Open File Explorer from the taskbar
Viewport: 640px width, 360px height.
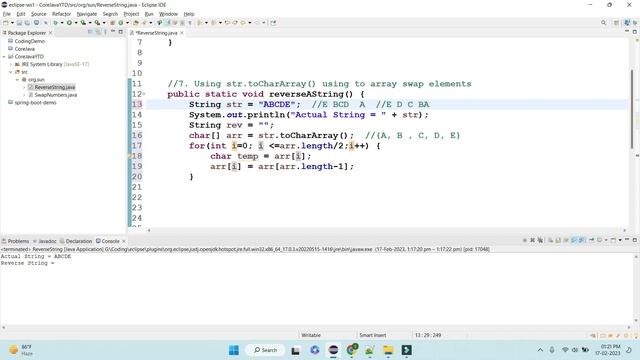point(388,350)
